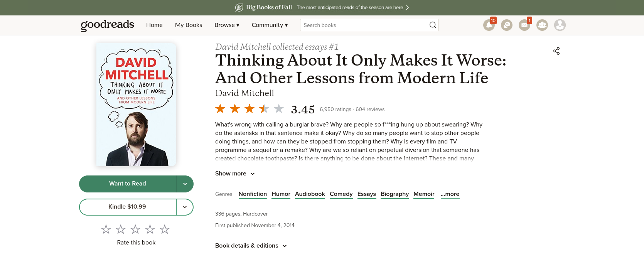Image resolution: width=644 pixels, height=258 pixels.
Task: Open the friends group icon
Action: coord(542,25)
